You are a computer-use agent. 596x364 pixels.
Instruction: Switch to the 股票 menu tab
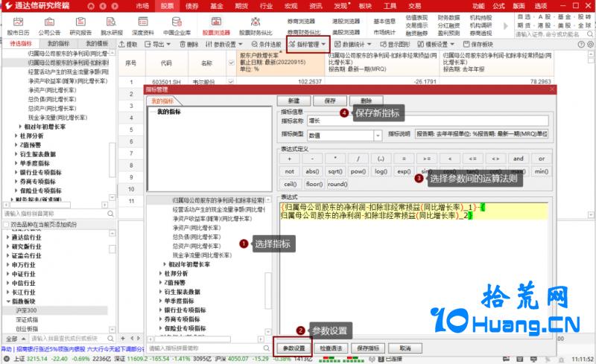[x=167, y=6]
